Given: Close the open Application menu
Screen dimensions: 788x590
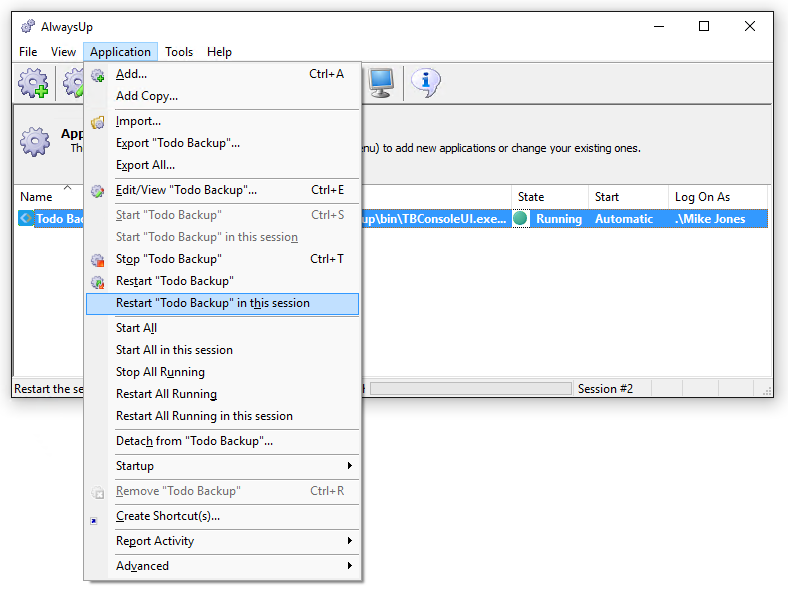Looking at the screenshot, I should (x=121, y=52).
